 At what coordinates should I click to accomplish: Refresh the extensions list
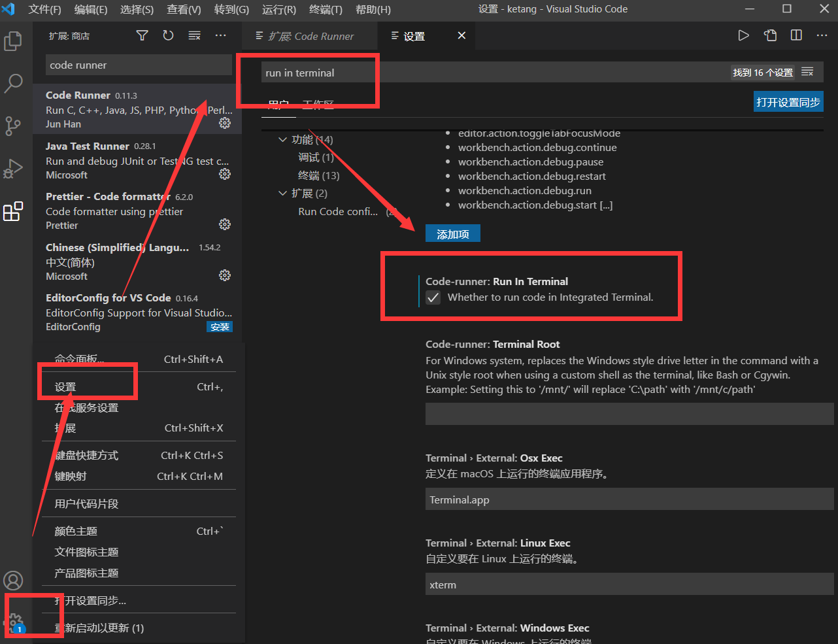(168, 36)
